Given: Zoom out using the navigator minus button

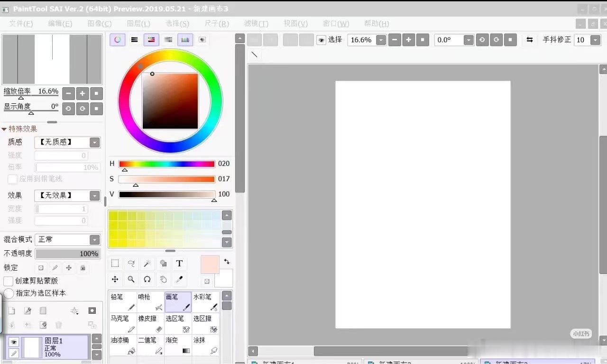Looking at the screenshot, I should 69,93.
